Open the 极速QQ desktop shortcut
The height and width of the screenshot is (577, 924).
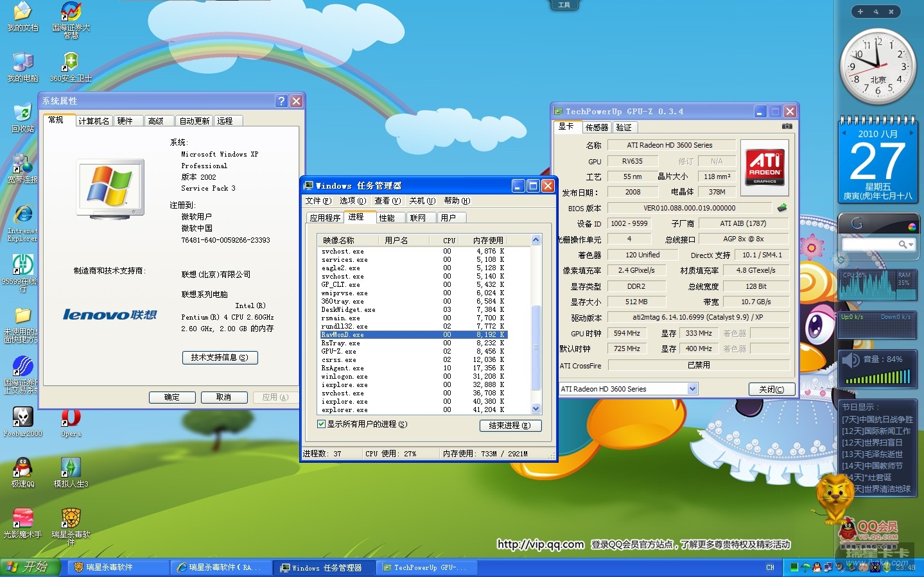(x=22, y=472)
